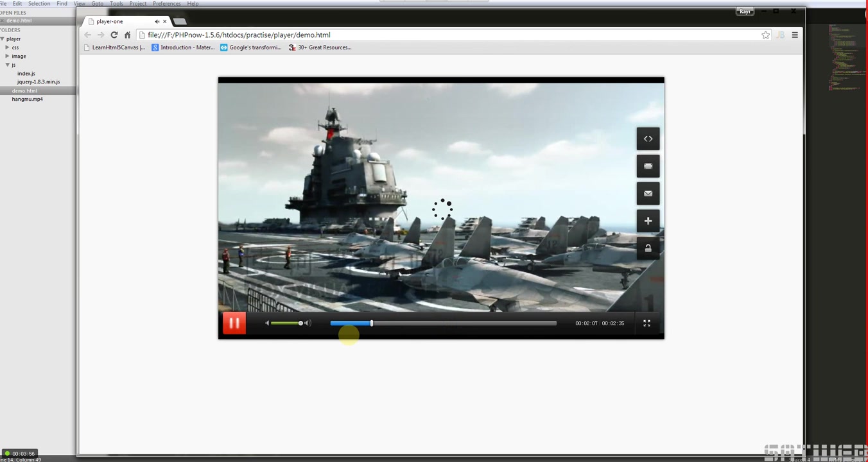868x462 pixels.
Task: Click the email envelope icon on video
Action: (648, 193)
